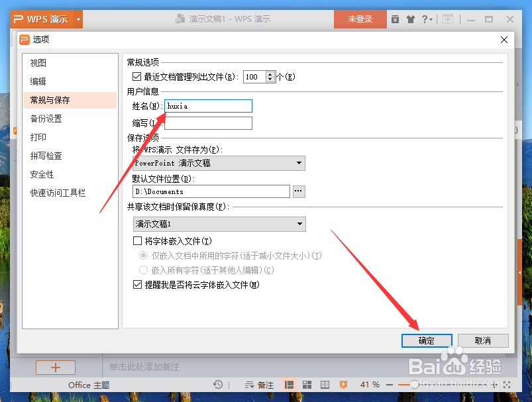The image size is (532, 402).
Task: Switch to Normal view icon at bottom
Action: pos(288,384)
